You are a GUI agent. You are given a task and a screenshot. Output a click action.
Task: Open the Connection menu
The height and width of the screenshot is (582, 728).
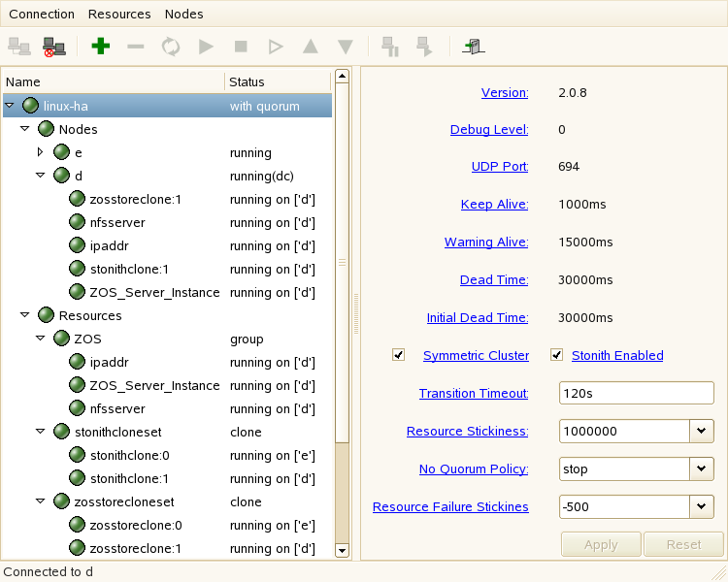click(x=42, y=15)
